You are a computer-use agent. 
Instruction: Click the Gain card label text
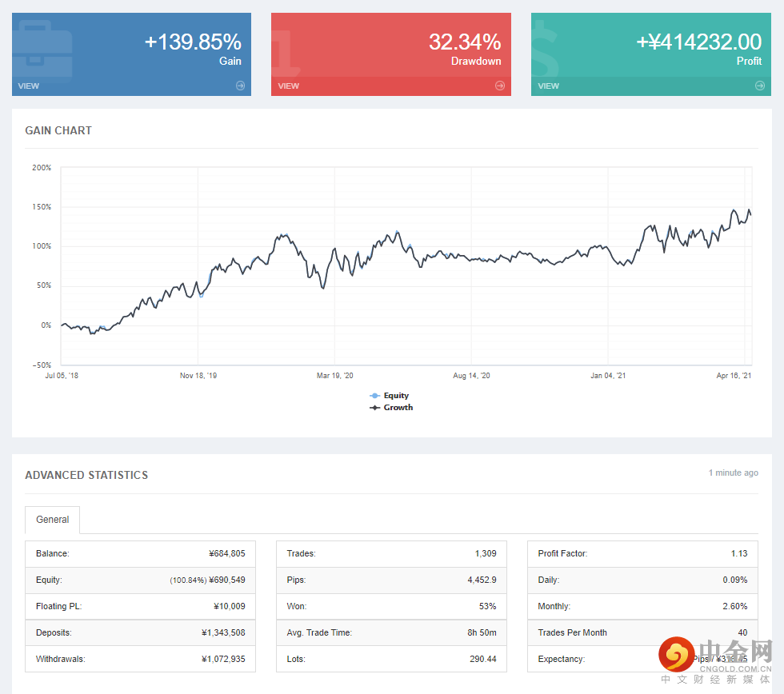point(230,61)
